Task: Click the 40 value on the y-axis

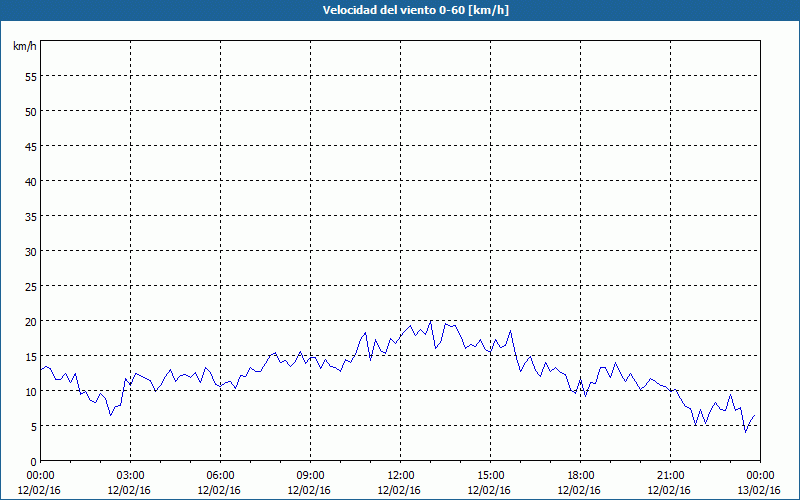Action: 31,182
